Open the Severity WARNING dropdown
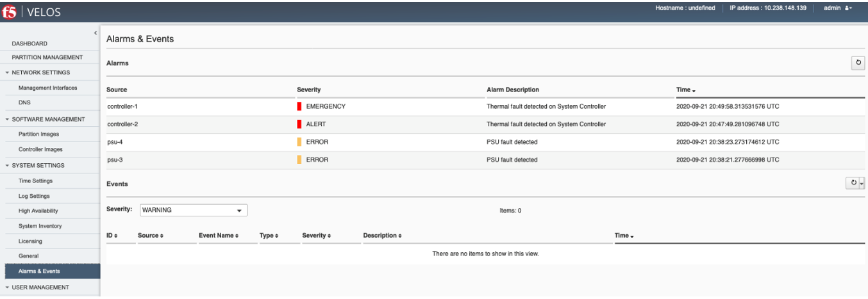The image size is (868, 299). click(194, 210)
